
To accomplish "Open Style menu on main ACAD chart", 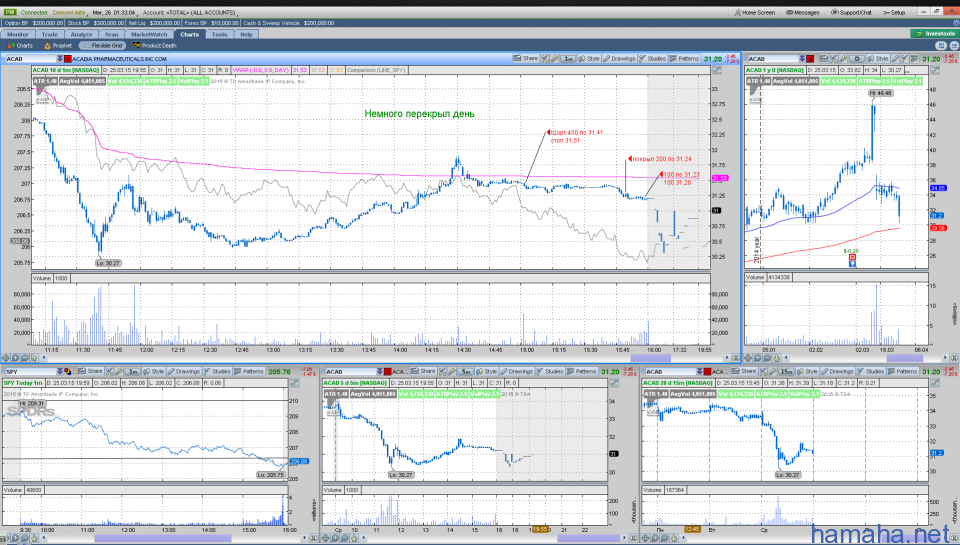I will (589, 58).
